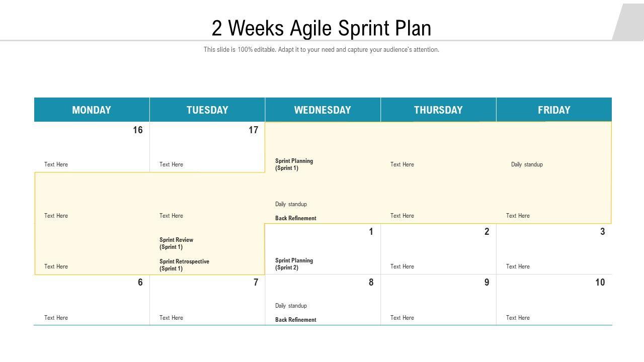This screenshot has width=644, height=362.
Task: Select date 1 in the calendar
Action: pyautogui.click(x=371, y=232)
